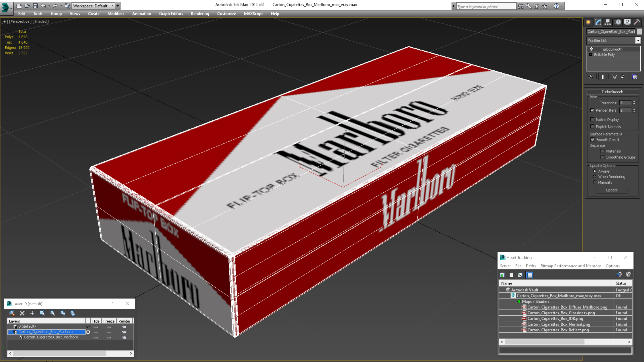Open the Utilities panel hammer icon
The image size is (644, 362).
[x=637, y=22]
